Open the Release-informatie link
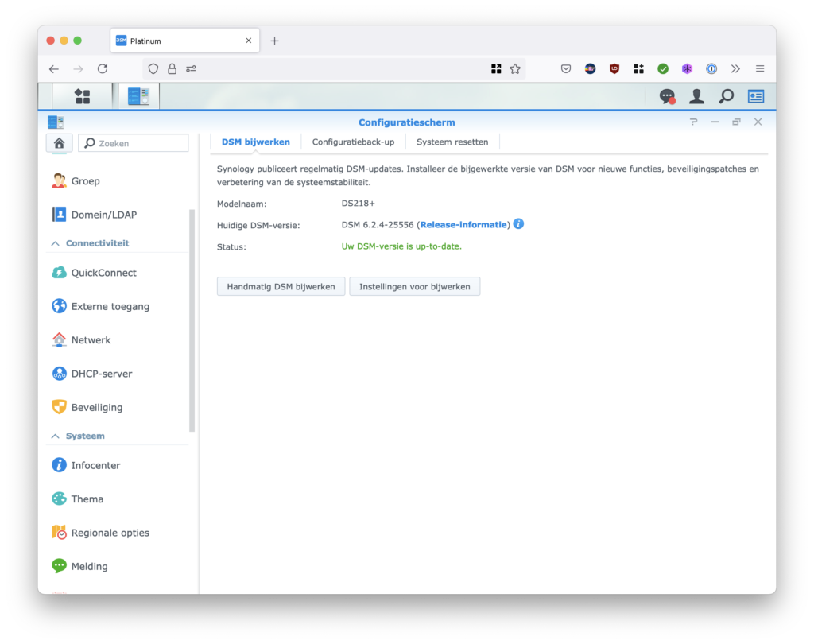 pyautogui.click(x=463, y=225)
